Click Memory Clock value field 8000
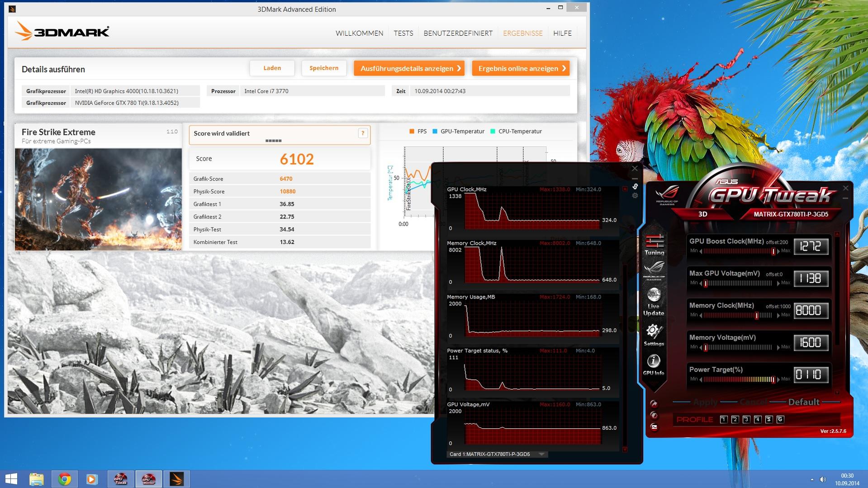 pyautogui.click(x=811, y=311)
